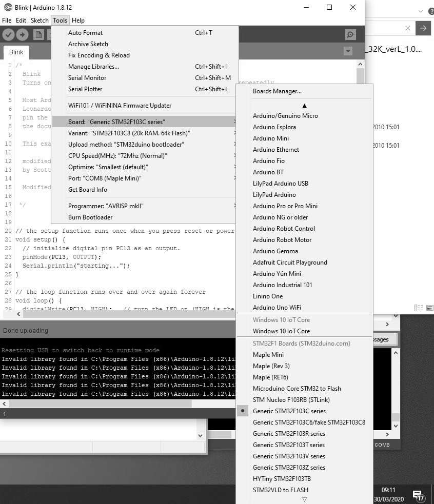This screenshot has width=434, height=504.
Task: Click editor vertical scrollbar up arrow
Action: click(x=360, y=64)
